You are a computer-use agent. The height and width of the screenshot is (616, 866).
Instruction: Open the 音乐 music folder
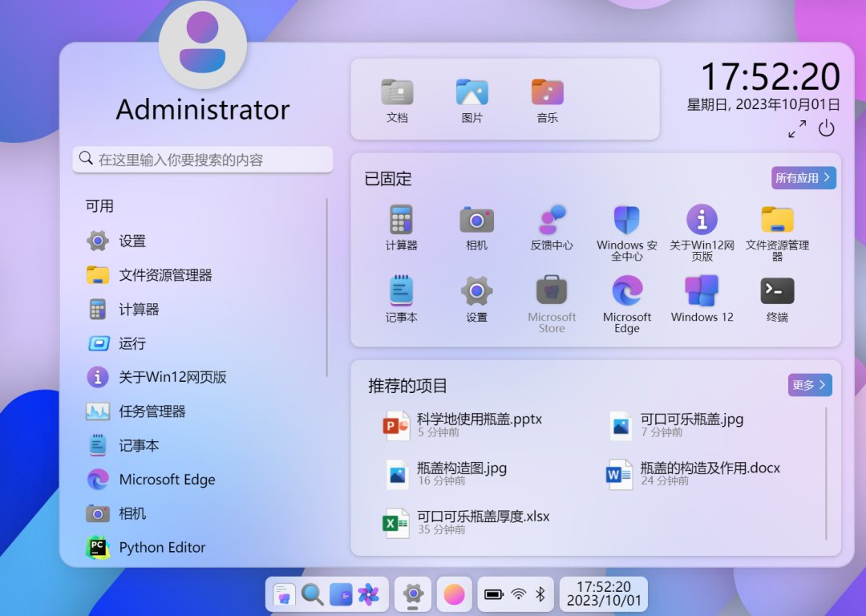547,100
